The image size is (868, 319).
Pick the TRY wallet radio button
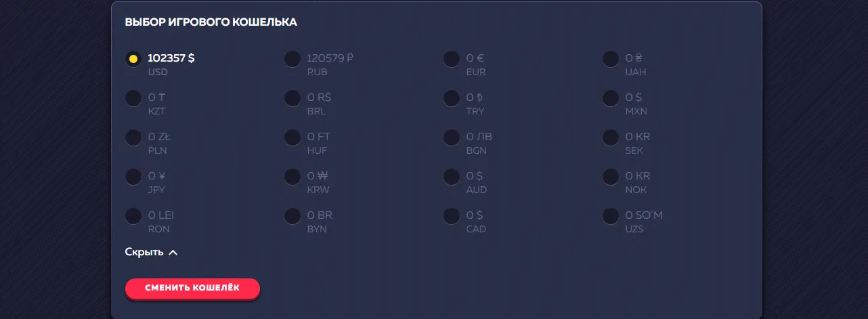(x=452, y=98)
